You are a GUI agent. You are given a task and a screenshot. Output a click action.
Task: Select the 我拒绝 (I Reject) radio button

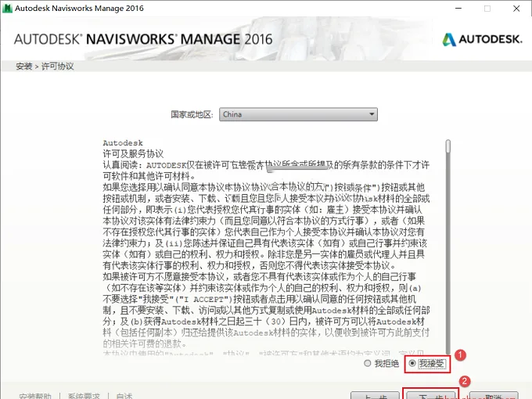pyautogui.click(x=368, y=363)
